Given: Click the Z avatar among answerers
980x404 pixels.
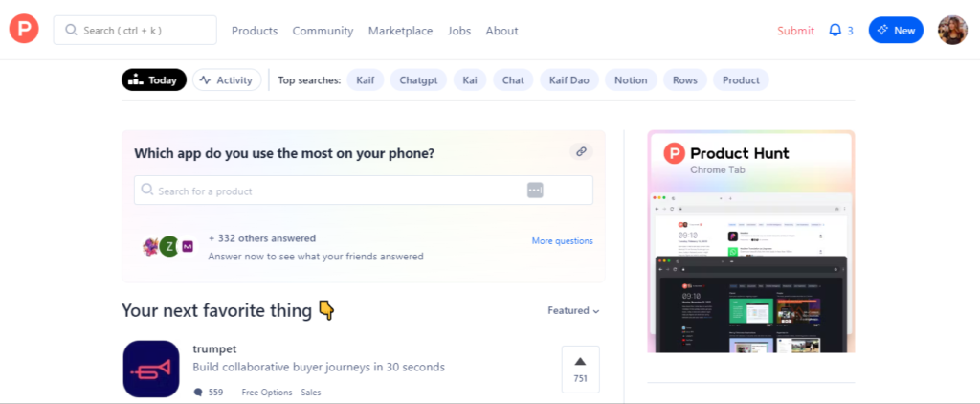Looking at the screenshot, I should point(168,246).
